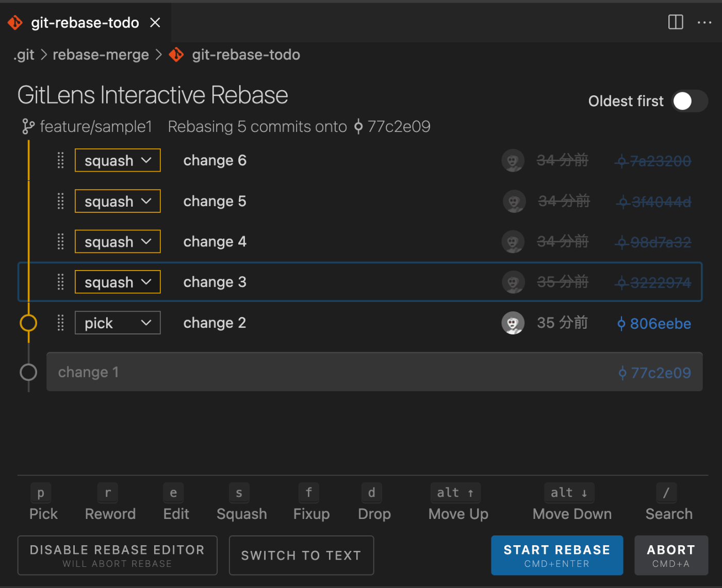
Task: Select the change 4 commit message
Action: pyautogui.click(x=215, y=241)
